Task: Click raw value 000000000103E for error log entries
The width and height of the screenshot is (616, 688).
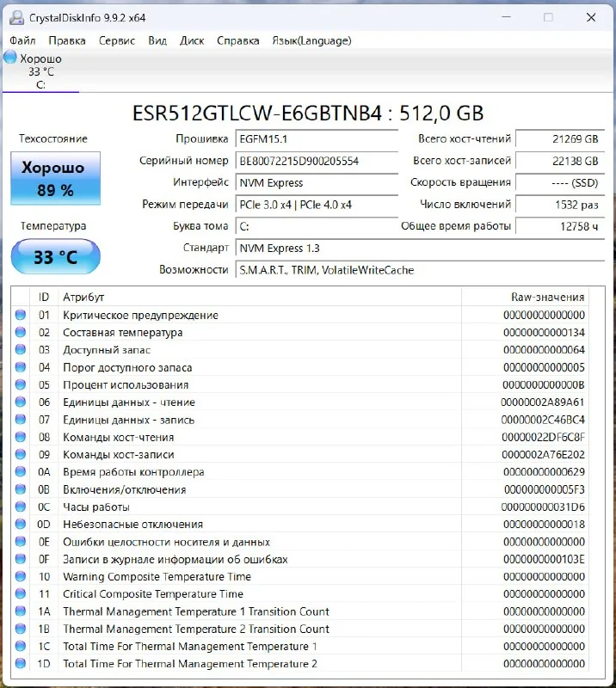Action: [x=544, y=560]
